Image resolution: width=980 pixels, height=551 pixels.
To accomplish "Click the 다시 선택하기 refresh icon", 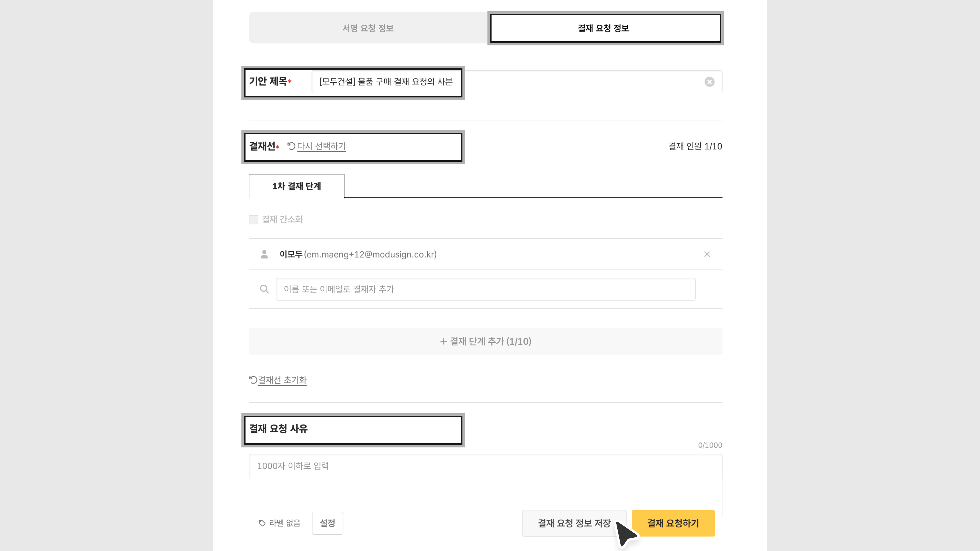I will click(291, 146).
